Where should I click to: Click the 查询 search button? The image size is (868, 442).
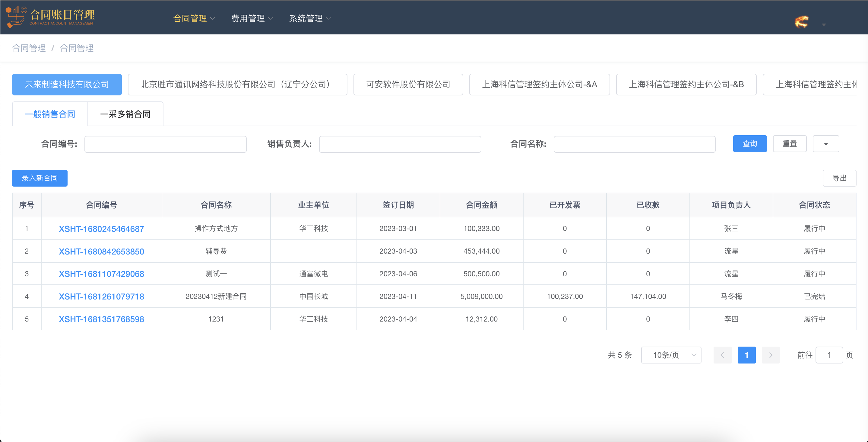(x=750, y=144)
